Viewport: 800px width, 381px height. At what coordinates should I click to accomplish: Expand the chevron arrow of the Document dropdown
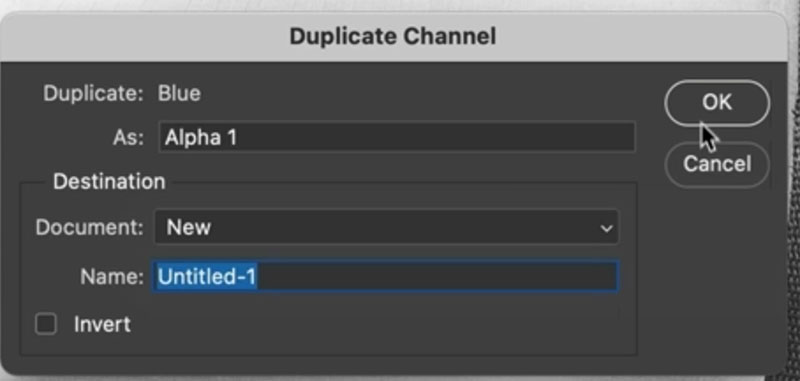tap(606, 228)
